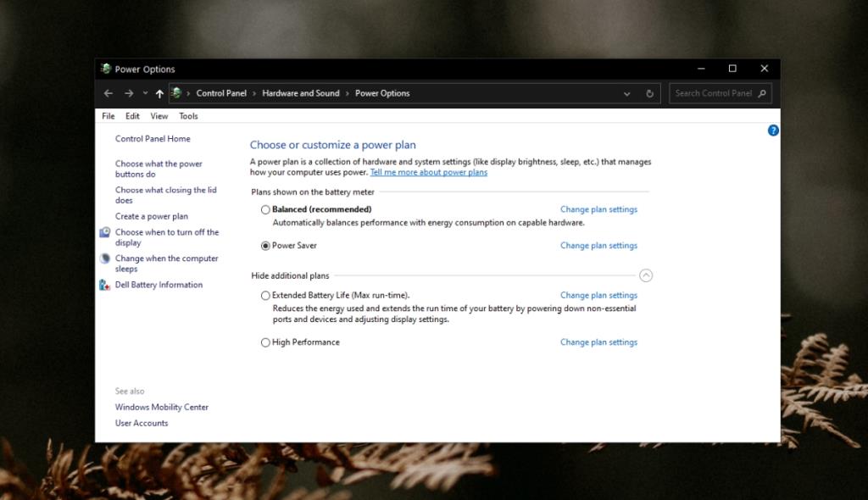Click the search magnifier in Search Control Panel

pyautogui.click(x=762, y=93)
